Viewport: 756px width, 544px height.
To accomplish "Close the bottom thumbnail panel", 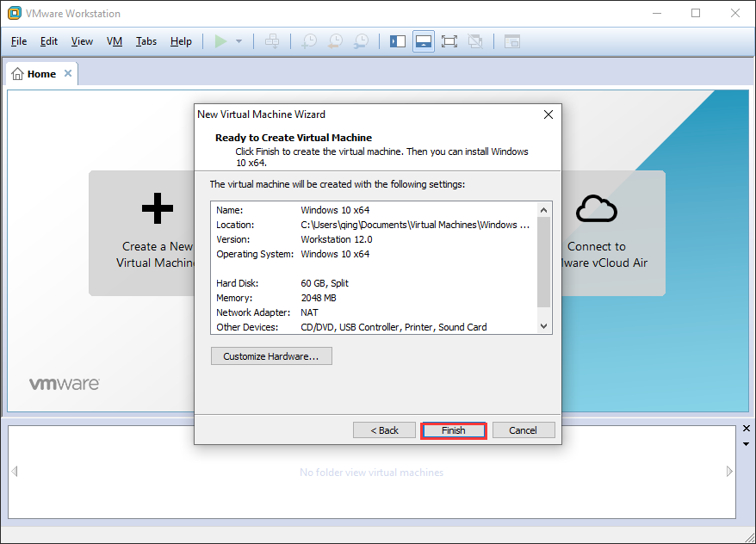I will click(x=747, y=429).
